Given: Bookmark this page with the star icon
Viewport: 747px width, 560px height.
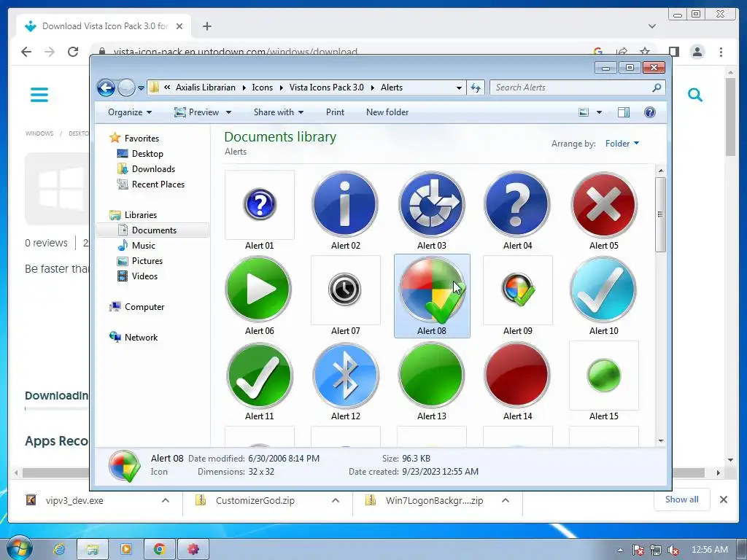Looking at the screenshot, I should 645,52.
